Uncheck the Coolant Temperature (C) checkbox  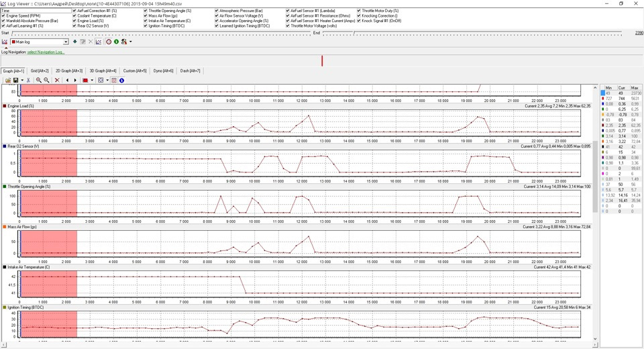(74, 15)
